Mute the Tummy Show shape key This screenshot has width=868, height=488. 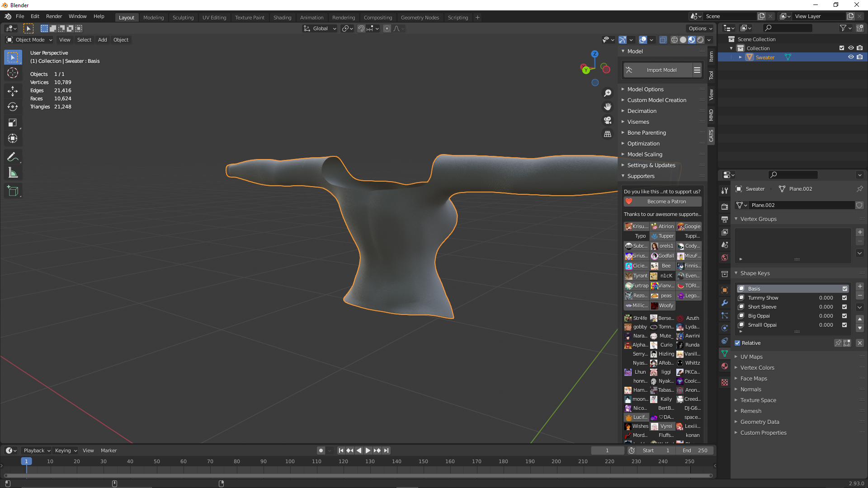click(x=844, y=298)
